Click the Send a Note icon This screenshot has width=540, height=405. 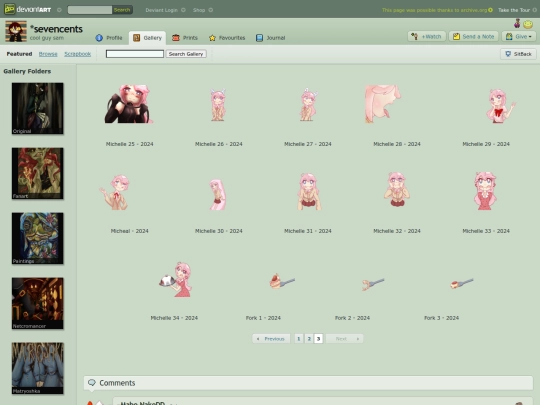click(x=456, y=36)
